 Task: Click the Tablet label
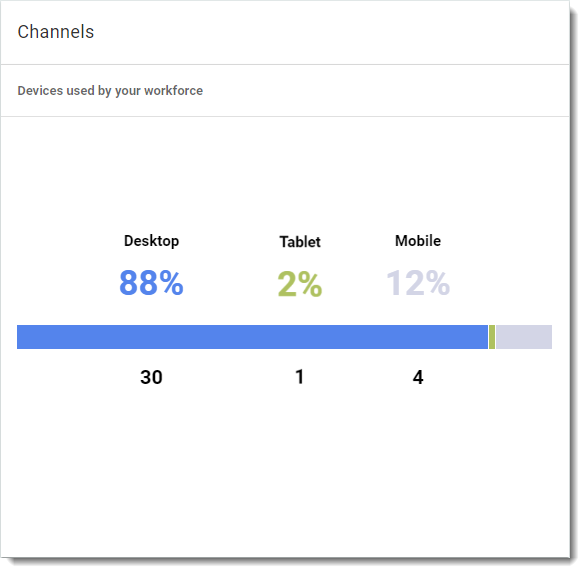tap(300, 242)
